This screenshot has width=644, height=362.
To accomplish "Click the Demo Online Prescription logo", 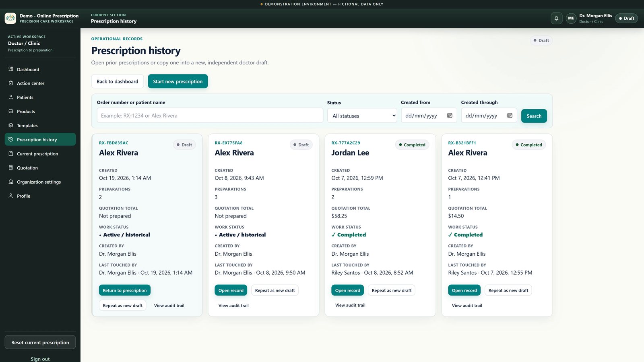I will [x=10, y=18].
